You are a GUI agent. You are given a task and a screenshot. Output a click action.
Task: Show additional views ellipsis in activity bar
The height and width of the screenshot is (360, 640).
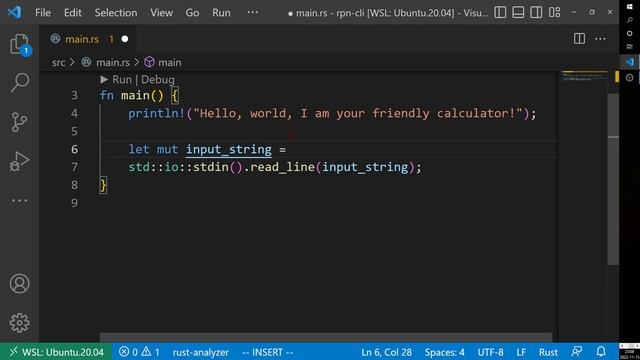[19, 200]
